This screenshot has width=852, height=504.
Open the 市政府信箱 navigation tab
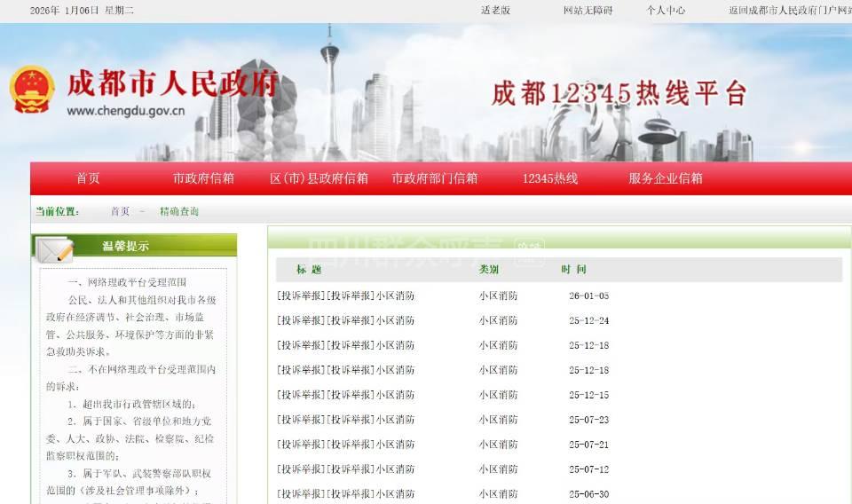203,178
